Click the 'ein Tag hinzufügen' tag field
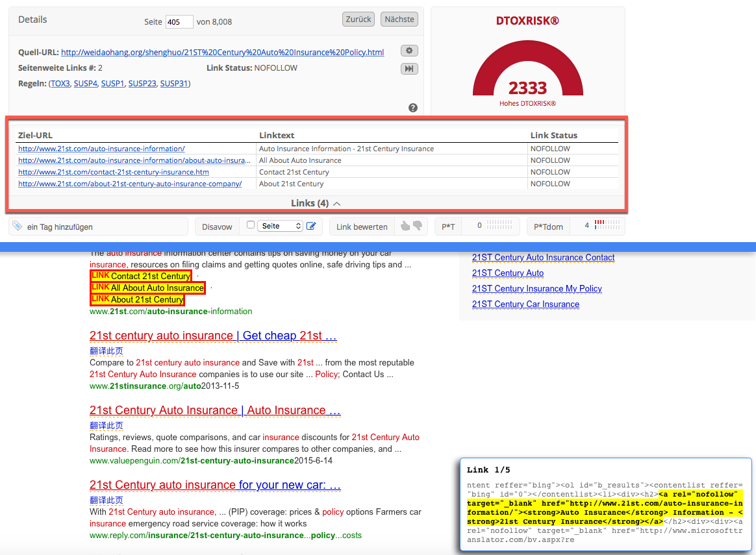 pos(98,227)
